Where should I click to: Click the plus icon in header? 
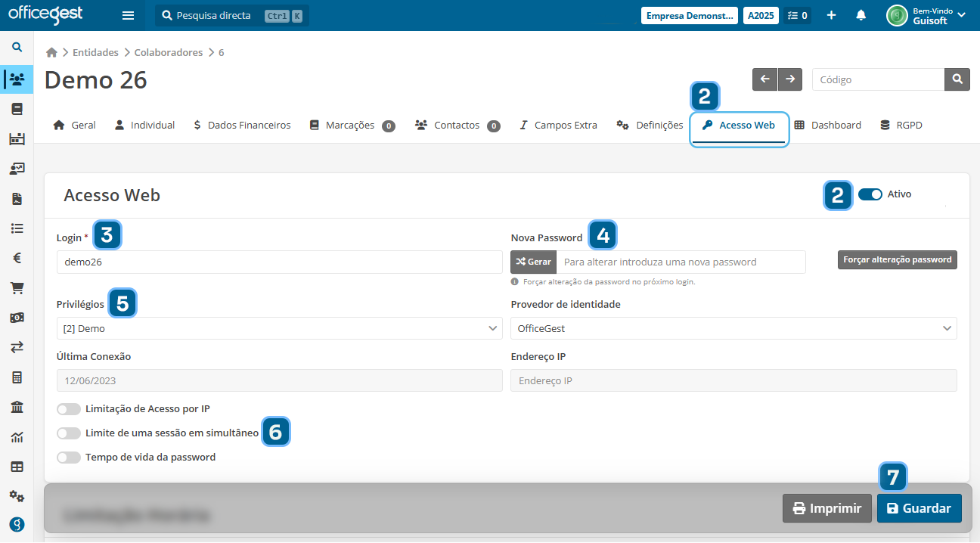click(x=831, y=15)
